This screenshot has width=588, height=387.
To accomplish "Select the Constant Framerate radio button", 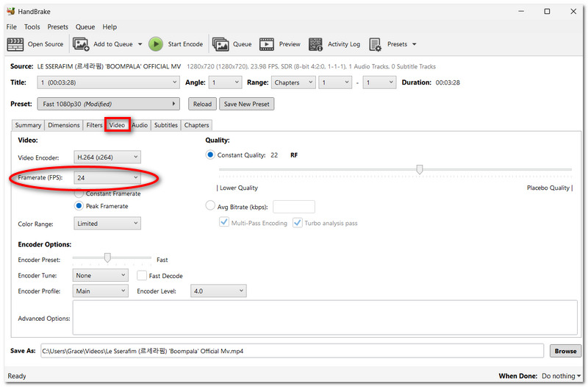I will point(79,193).
